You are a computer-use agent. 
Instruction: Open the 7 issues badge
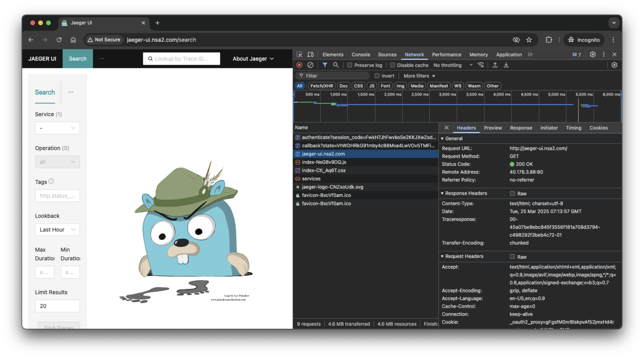[577, 55]
